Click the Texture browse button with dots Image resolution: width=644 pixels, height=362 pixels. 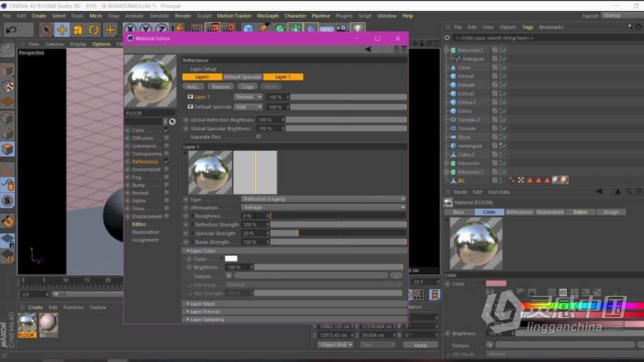coord(396,275)
